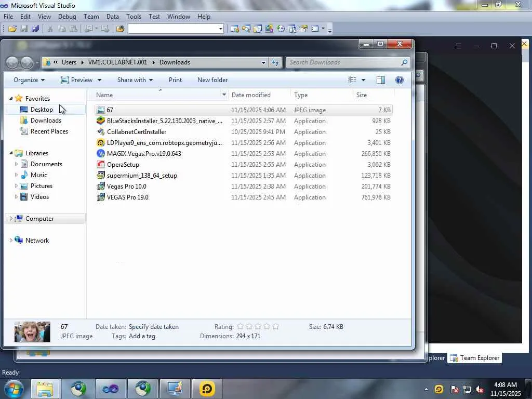This screenshot has width=532, height=399.
Task: Open the Debug menu in Visual Studio
Action: [x=67, y=17]
